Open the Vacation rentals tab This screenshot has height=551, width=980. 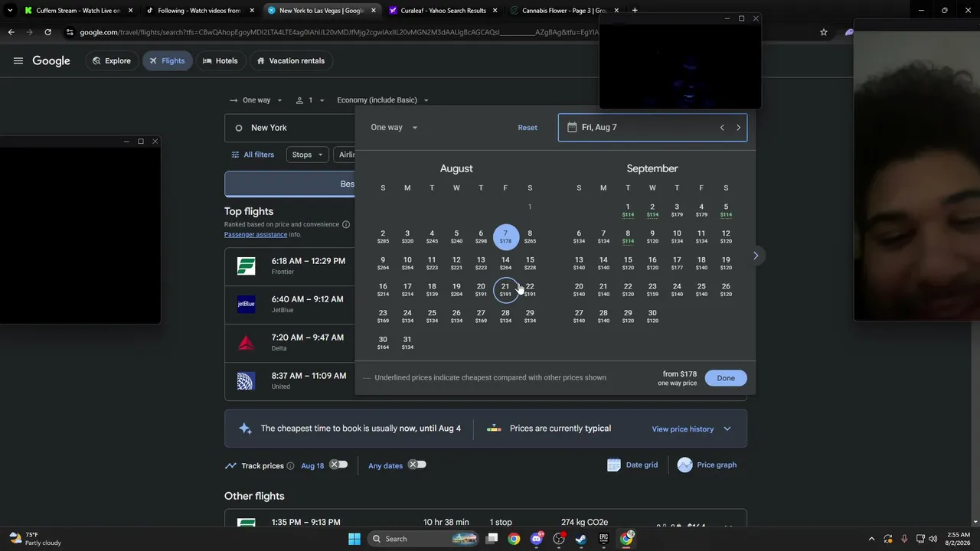point(291,61)
